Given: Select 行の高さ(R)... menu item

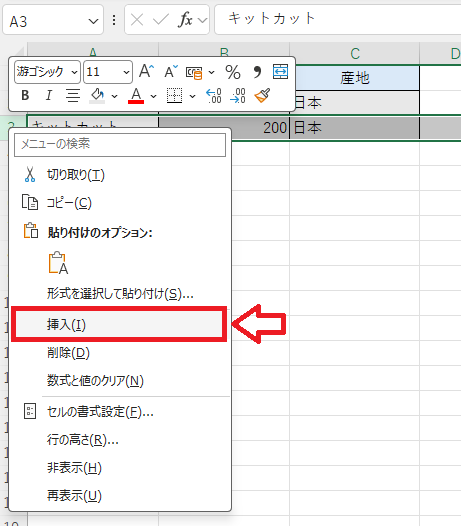Looking at the screenshot, I should (x=120, y=439).
